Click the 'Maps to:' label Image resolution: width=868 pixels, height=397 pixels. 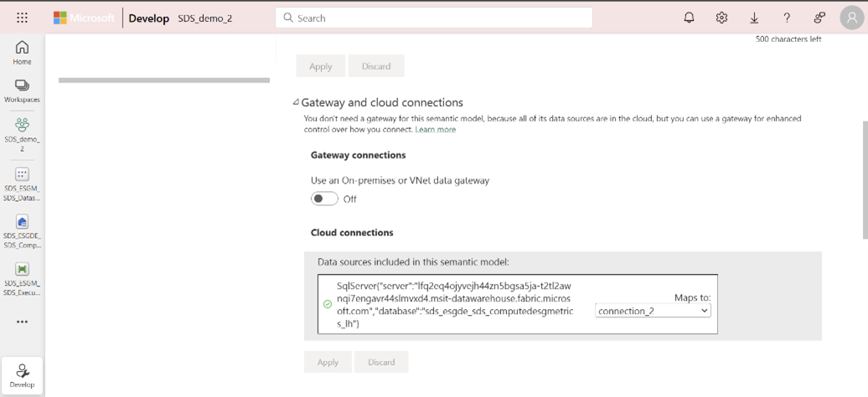click(x=692, y=298)
